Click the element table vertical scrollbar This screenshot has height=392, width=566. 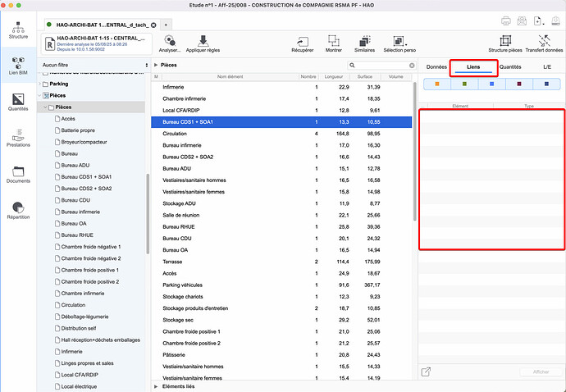pos(415,152)
